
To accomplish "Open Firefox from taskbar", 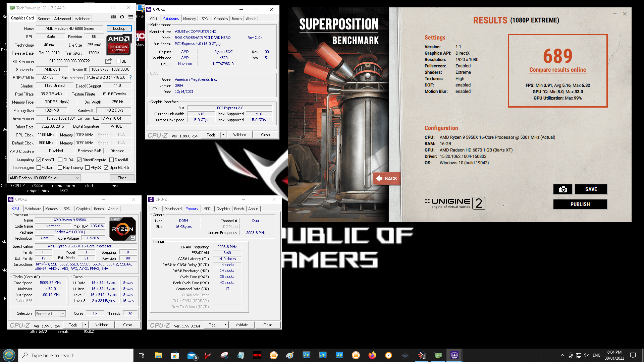I will (372, 355).
